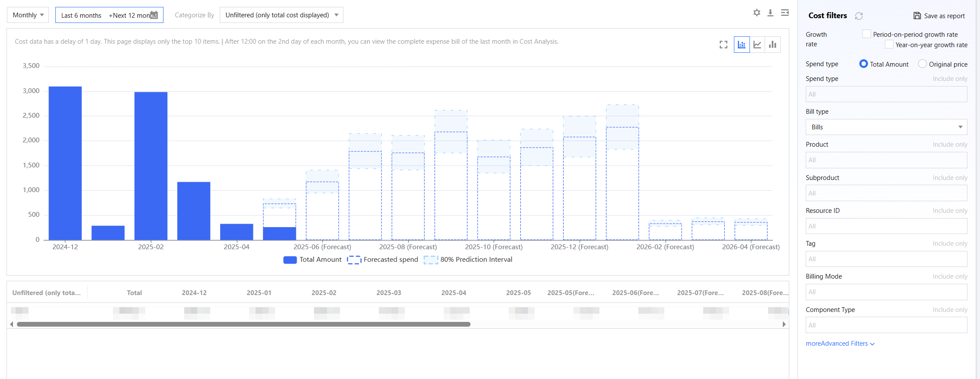The height and width of the screenshot is (379, 980).
Task: Click the 2024-12 table column header
Action: (x=194, y=293)
